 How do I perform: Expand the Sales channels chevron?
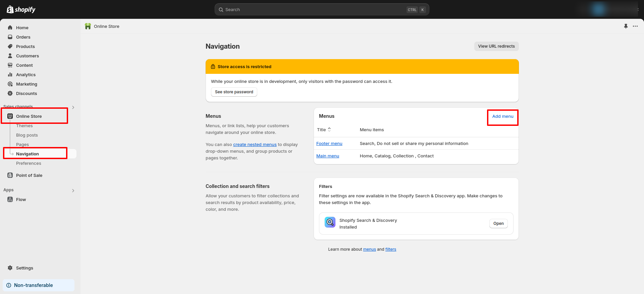pos(73,107)
